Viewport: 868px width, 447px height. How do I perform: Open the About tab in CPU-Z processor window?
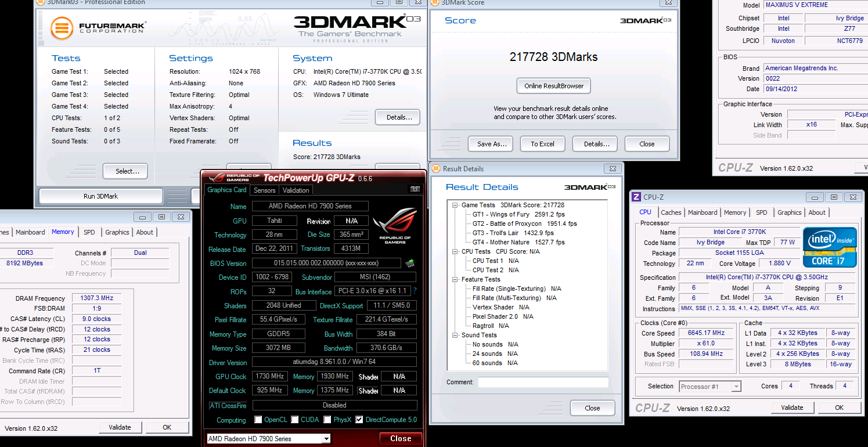coord(817,212)
